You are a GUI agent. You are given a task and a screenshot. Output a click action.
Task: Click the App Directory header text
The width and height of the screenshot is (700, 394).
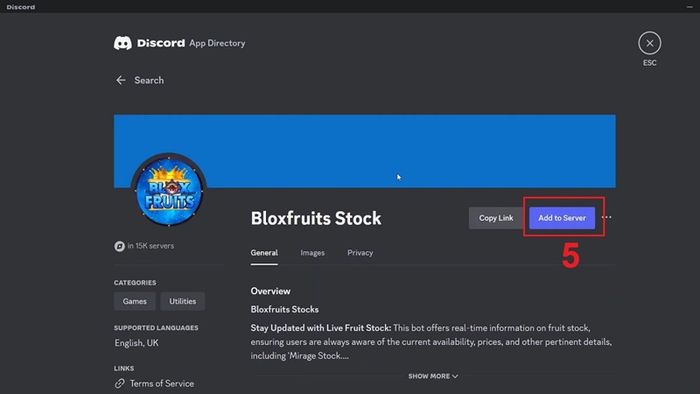tap(217, 43)
